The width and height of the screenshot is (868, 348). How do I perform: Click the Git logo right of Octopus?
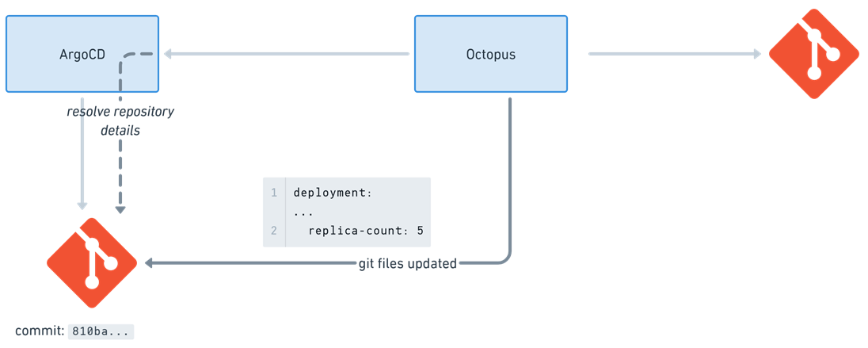click(x=814, y=54)
